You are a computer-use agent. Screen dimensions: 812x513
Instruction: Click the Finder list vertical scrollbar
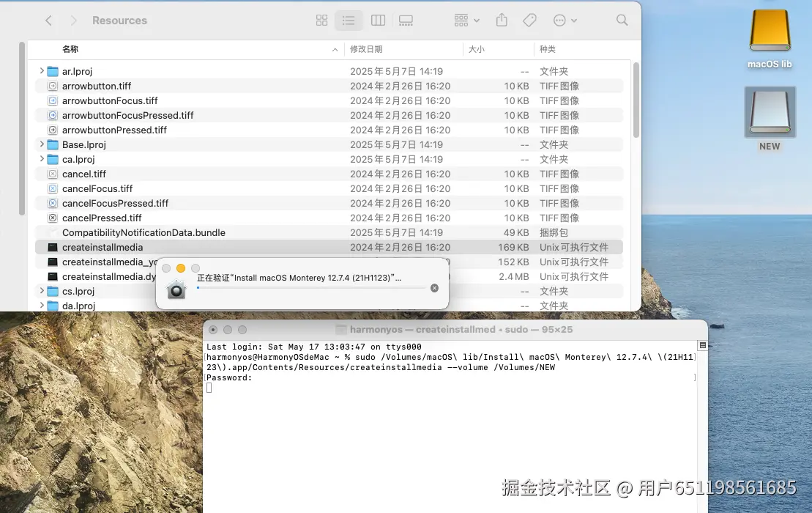pyautogui.click(x=636, y=100)
